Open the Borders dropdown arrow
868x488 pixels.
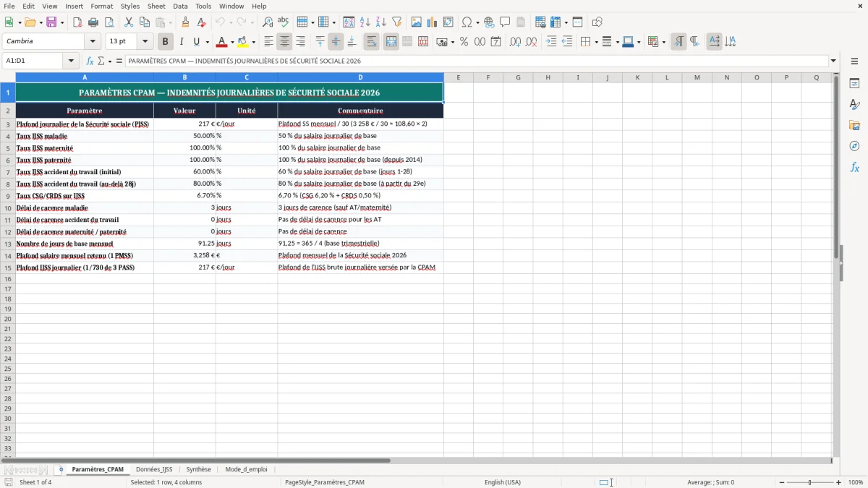tap(595, 42)
